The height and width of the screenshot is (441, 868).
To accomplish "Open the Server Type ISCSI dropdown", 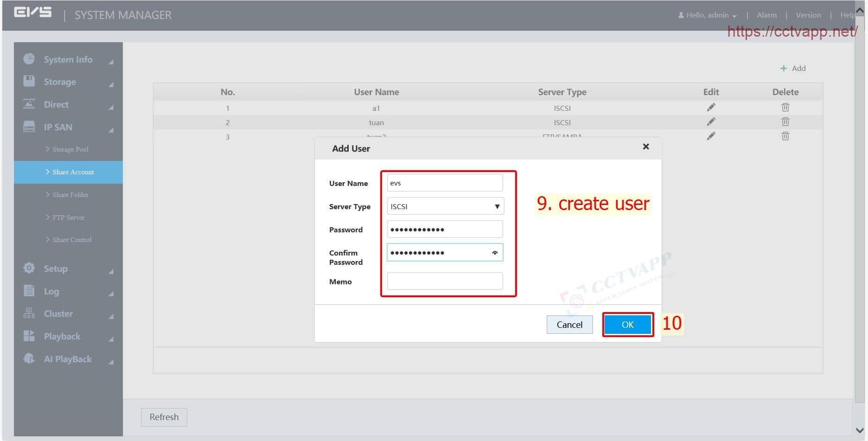I will click(445, 206).
